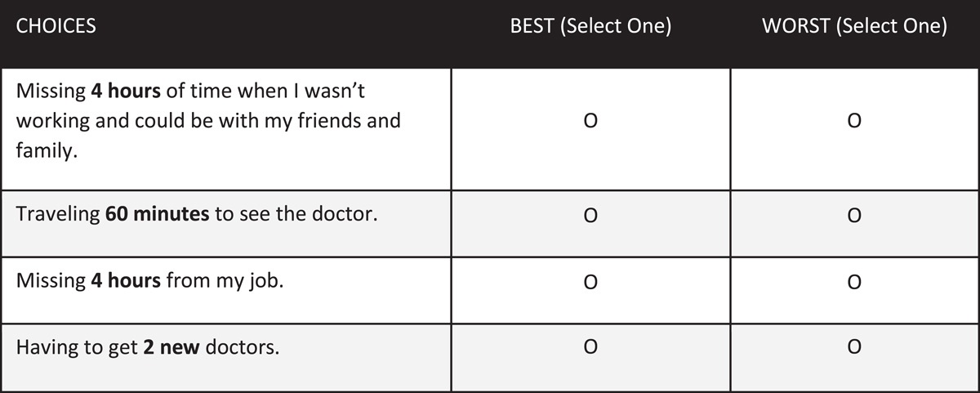Click bold '4 hours' in the family row
The width and height of the screenshot is (980, 393).
(x=126, y=92)
